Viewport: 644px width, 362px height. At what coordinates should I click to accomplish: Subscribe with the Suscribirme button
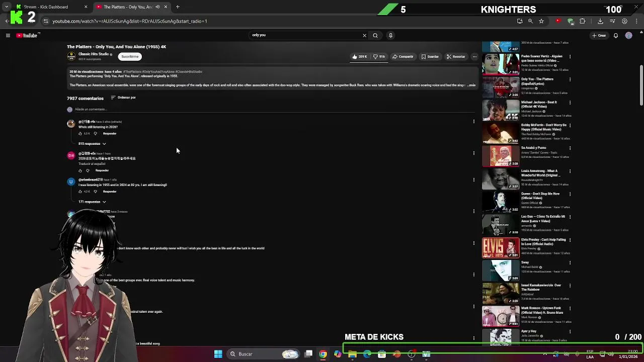point(130,56)
